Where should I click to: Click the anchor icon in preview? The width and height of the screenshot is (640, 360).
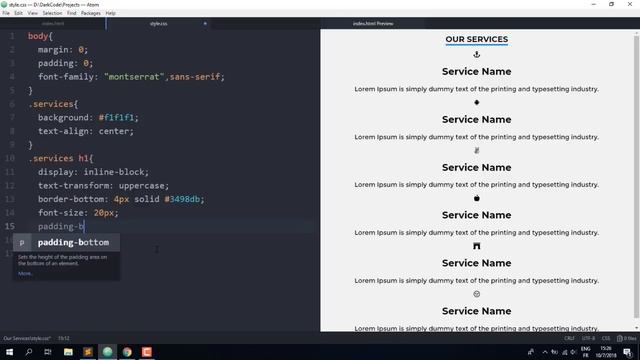click(476, 54)
